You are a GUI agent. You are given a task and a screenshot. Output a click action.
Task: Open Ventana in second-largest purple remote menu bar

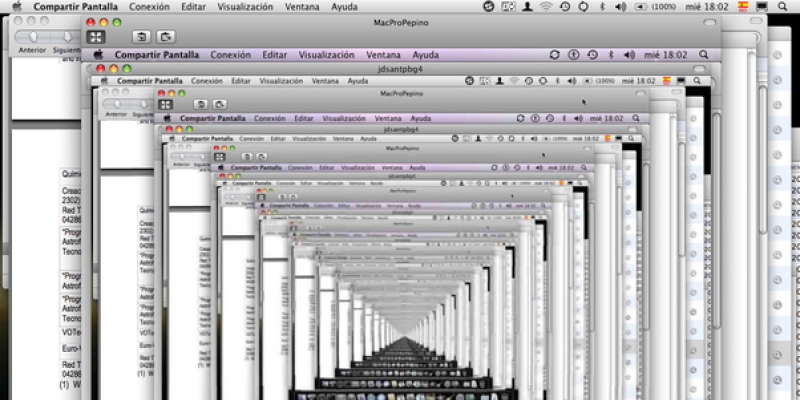tap(388, 118)
